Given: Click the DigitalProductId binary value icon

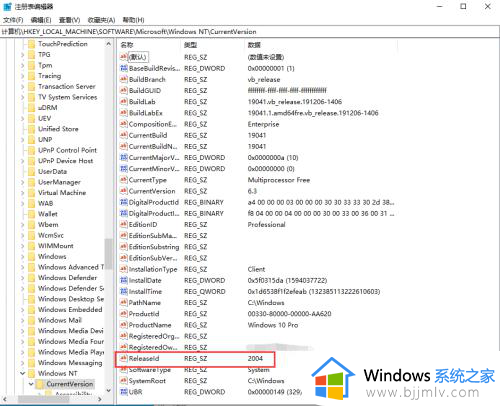Looking at the screenshot, I should (x=124, y=202).
